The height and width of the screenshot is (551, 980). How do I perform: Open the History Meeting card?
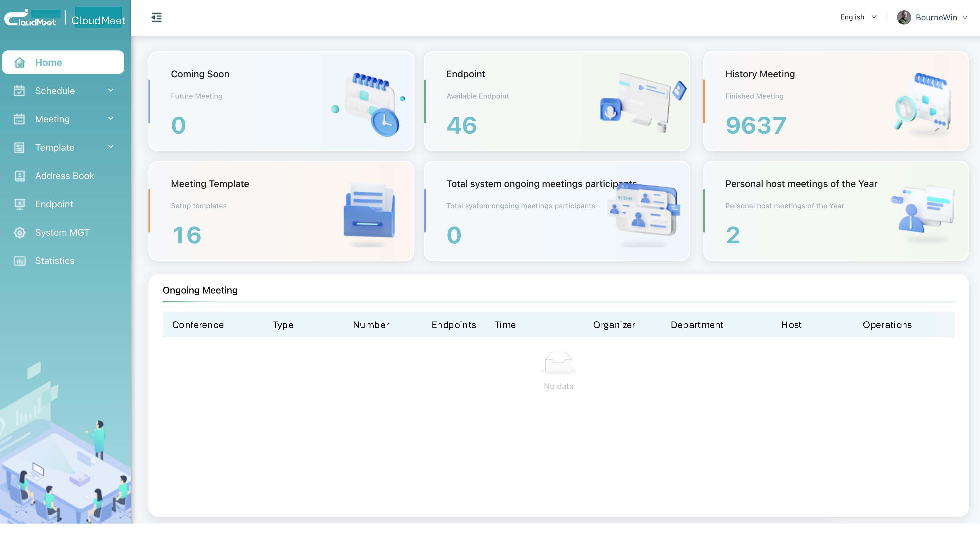[x=835, y=101]
